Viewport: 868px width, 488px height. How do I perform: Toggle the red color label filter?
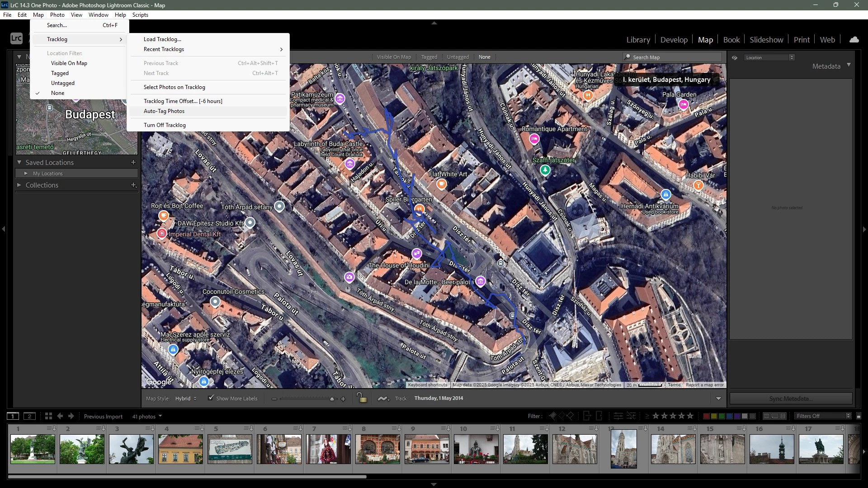pyautogui.click(x=706, y=416)
